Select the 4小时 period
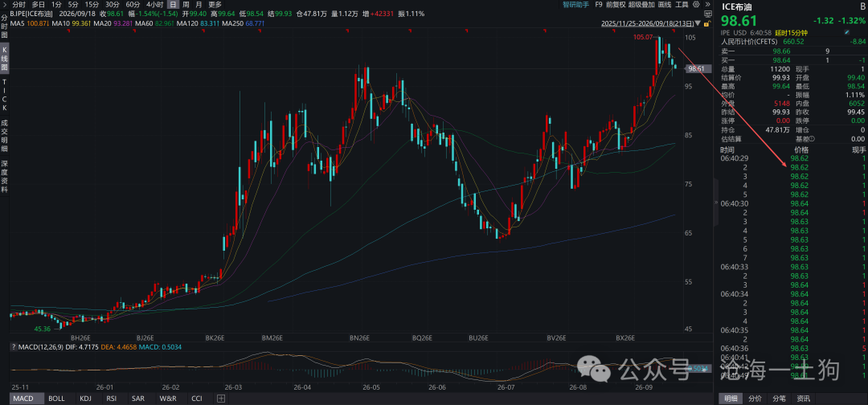 tap(155, 5)
